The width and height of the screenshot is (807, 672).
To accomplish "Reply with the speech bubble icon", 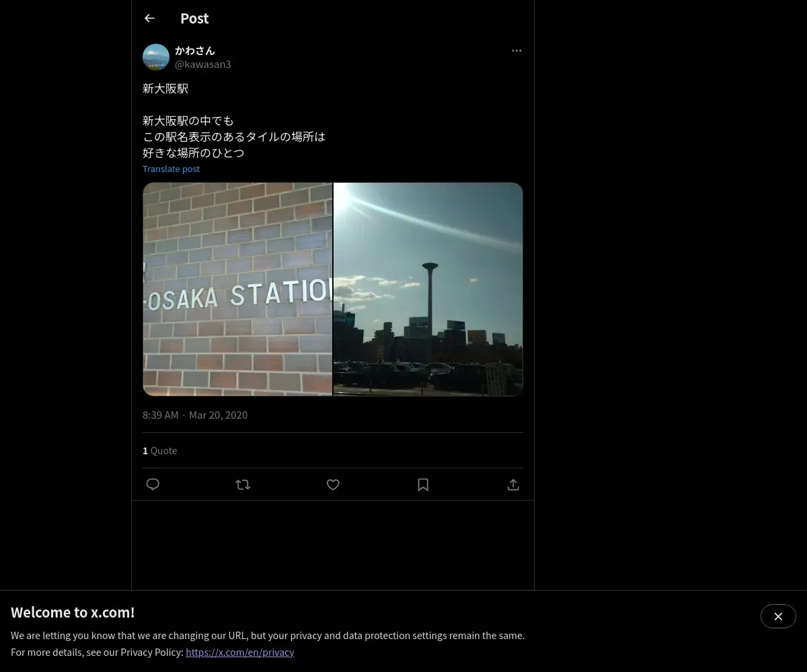I will pyautogui.click(x=153, y=485).
